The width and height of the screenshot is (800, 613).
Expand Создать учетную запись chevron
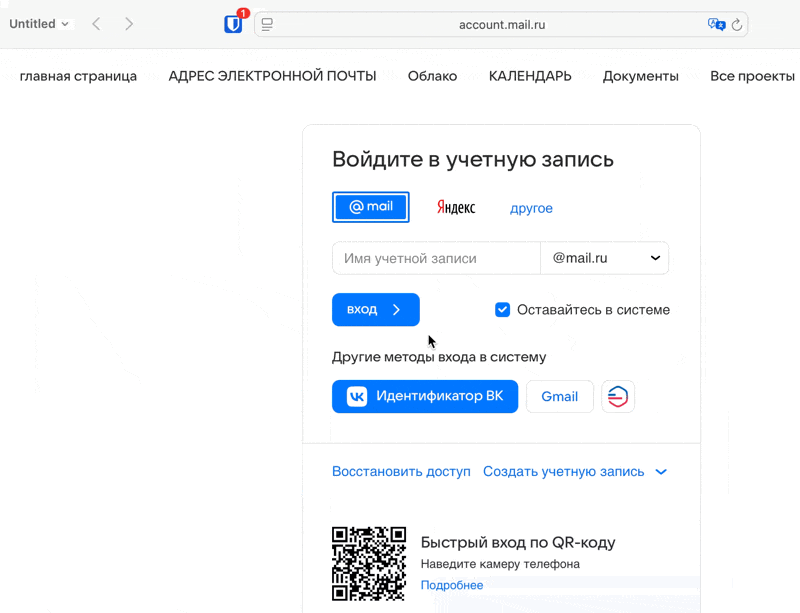tap(660, 471)
